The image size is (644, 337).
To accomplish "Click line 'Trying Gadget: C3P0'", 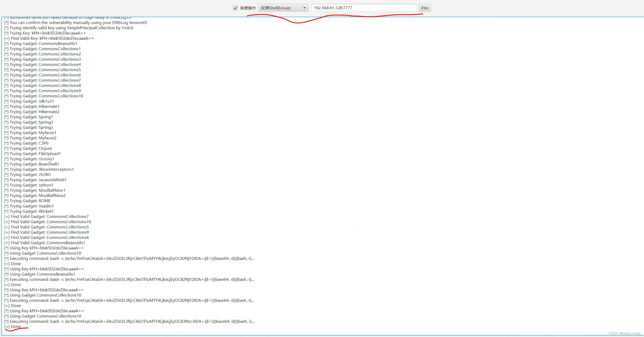I will pos(26,143).
